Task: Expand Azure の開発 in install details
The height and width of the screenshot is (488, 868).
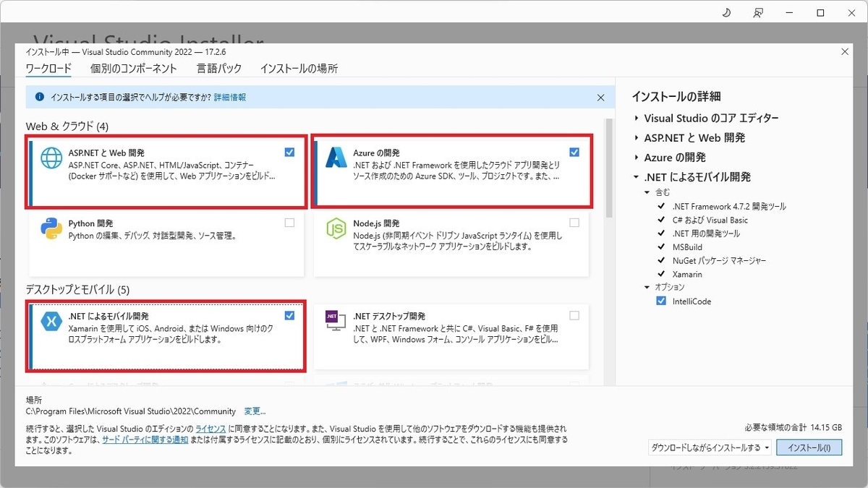Action: 637,157
